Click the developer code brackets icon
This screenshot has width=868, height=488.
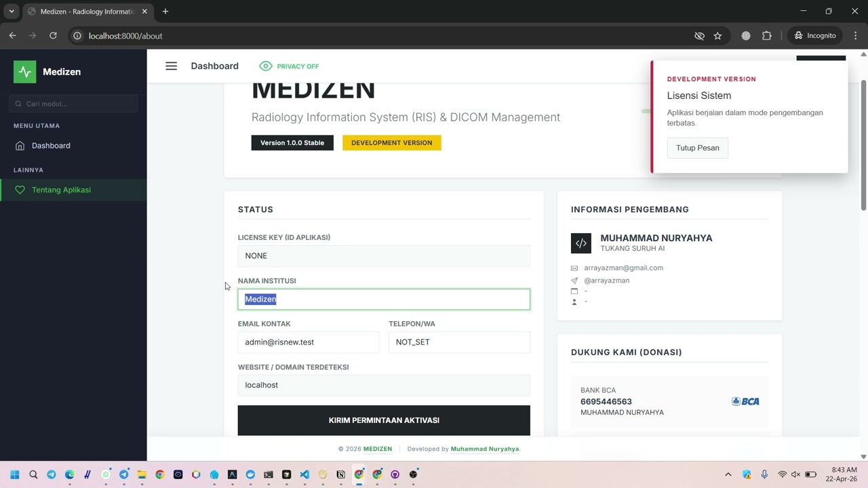tap(581, 243)
